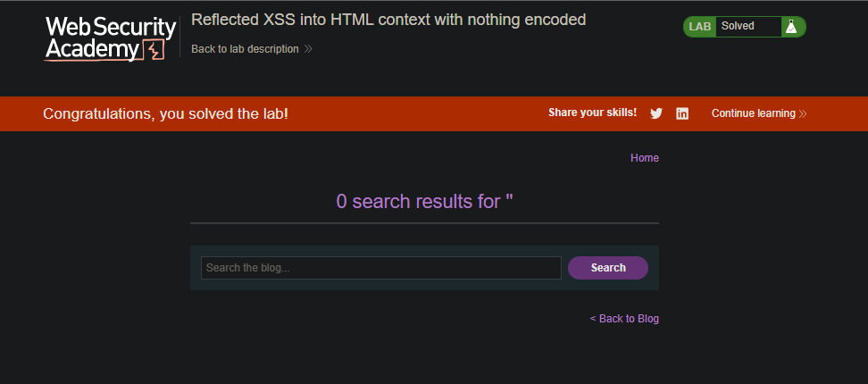Click the lab title Reflected XSS heading
Screen dimensions: 868x384
388,20
